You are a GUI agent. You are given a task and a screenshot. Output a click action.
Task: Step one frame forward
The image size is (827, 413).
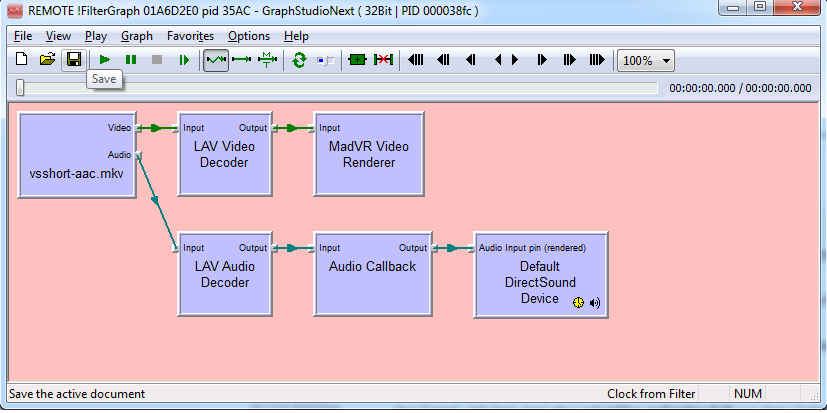(184, 60)
